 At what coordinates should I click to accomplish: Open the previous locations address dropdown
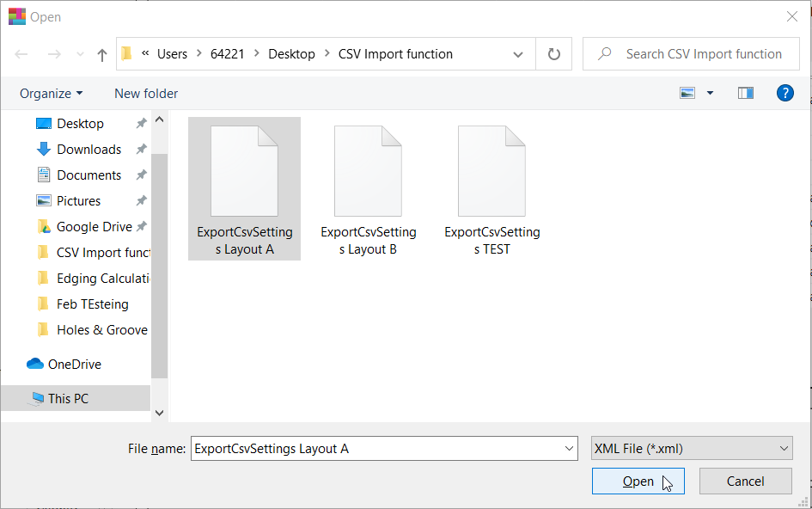[518, 54]
